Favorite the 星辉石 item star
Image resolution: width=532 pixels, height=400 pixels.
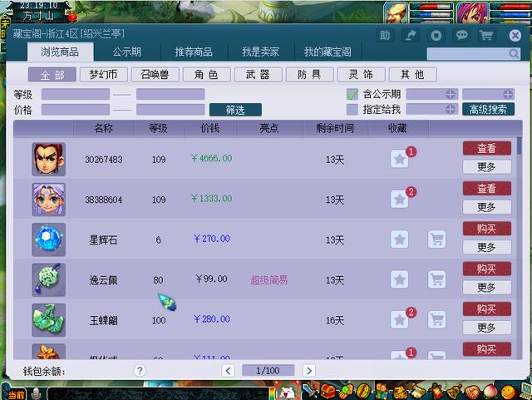tap(399, 240)
